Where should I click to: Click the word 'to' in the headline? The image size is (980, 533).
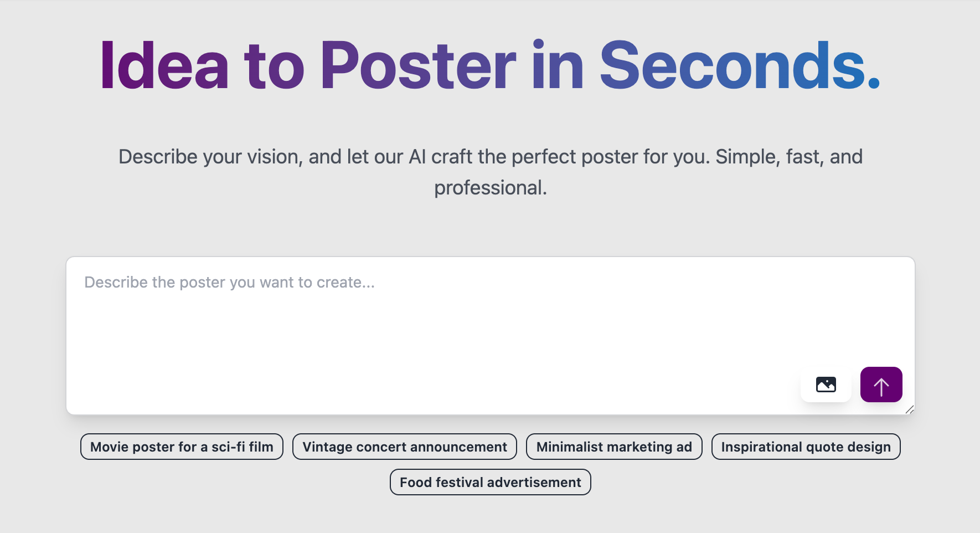(x=274, y=66)
